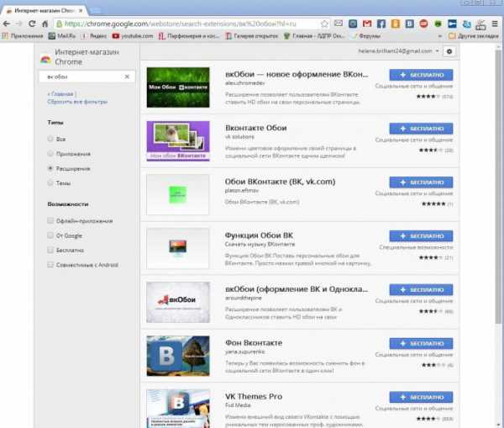504x428 pixels.
Task: Open the Функция Обои ВК monitor thumbnail
Action: [x=178, y=248]
